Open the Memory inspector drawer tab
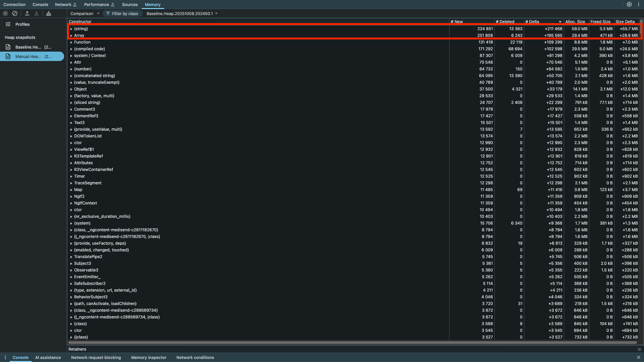This screenshot has height=362, width=644. tap(149, 357)
